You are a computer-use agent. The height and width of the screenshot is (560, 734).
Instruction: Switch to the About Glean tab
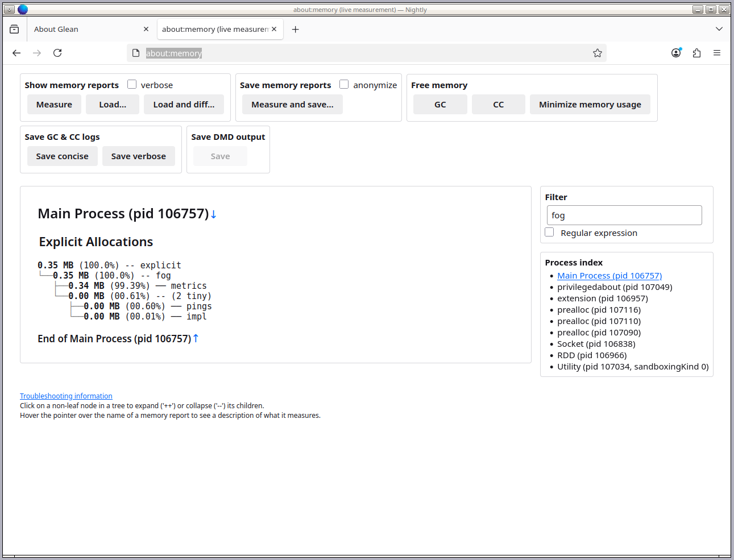85,30
